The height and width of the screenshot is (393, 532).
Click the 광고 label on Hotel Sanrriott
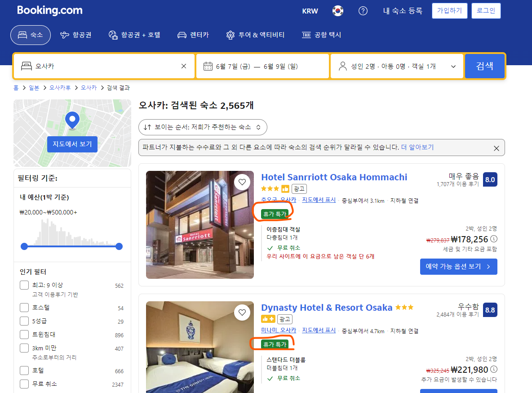click(299, 189)
